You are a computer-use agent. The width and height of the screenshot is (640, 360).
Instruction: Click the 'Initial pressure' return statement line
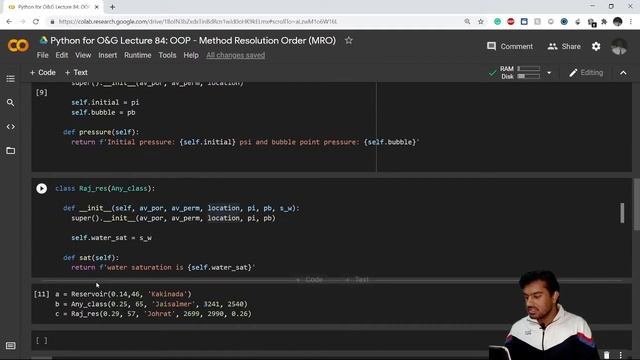tap(245, 142)
